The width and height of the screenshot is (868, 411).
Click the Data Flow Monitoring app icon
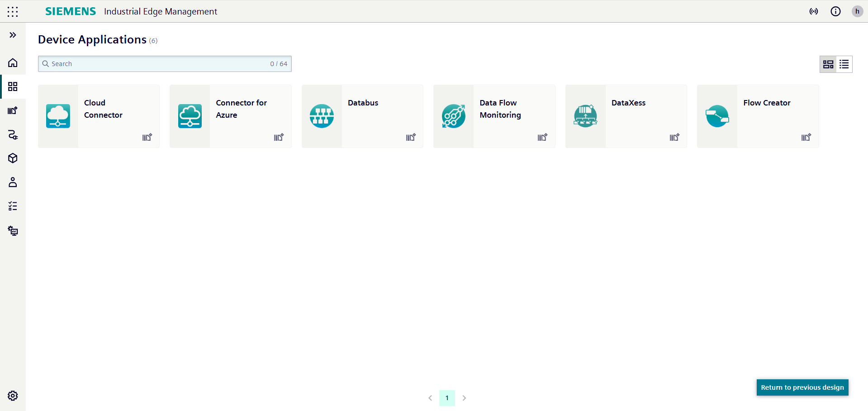tap(454, 116)
